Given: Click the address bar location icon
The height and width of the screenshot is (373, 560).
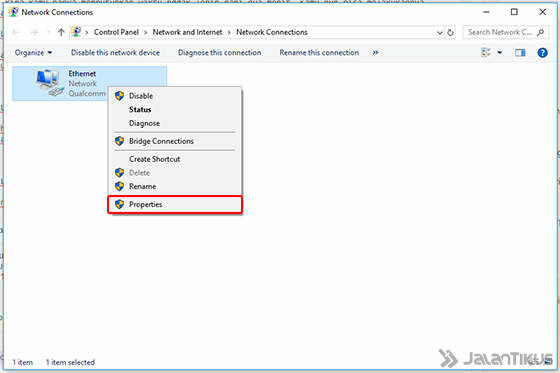Looking at the screenshot, I should pos(76,32).
